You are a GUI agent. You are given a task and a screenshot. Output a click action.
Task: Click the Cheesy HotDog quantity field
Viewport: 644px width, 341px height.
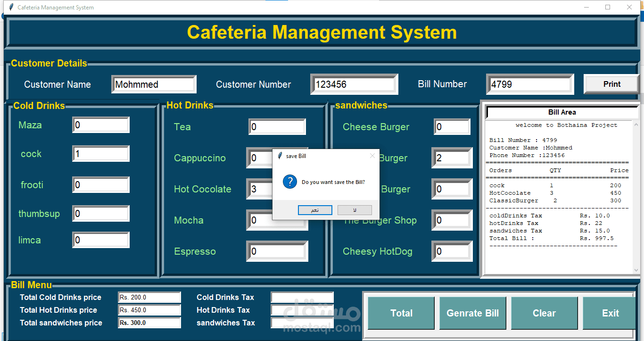[x=452, y=251]
